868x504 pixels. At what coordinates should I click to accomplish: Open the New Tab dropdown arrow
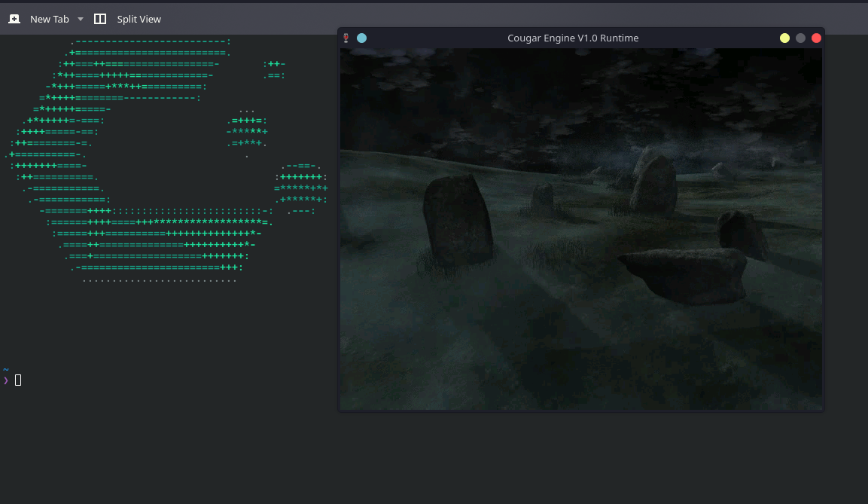(x=81, y=19)
